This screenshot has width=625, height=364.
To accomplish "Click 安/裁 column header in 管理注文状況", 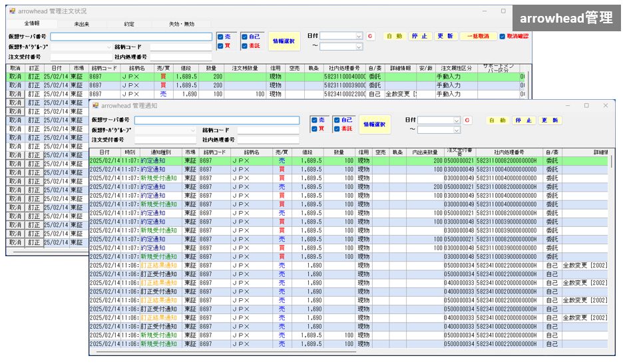I will (426, 68).
